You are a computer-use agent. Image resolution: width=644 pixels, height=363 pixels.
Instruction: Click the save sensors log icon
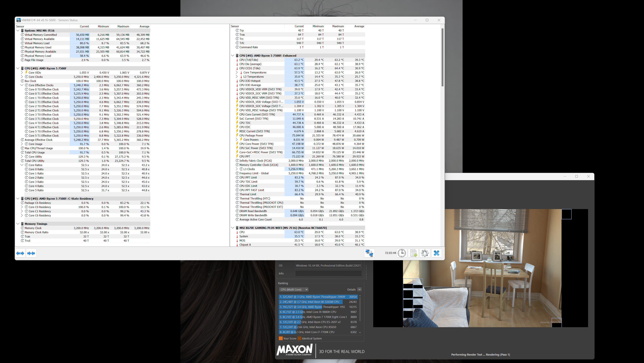point(413,253)
